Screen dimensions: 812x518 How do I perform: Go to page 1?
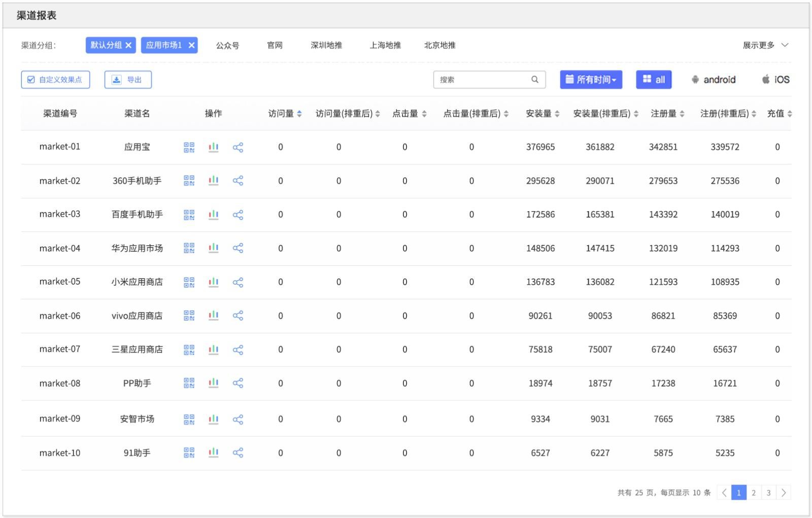point(739,493)
